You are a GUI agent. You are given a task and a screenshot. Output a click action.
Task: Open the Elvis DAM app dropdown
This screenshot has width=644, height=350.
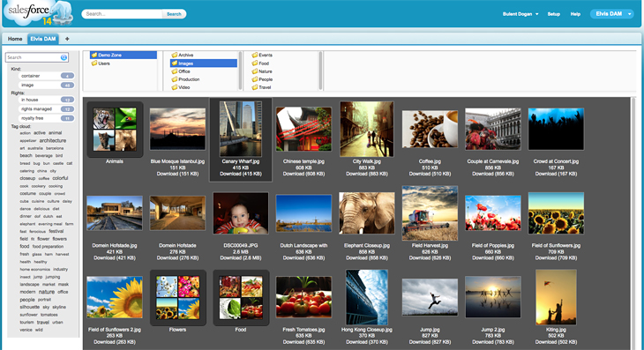(x=612, y=14)
